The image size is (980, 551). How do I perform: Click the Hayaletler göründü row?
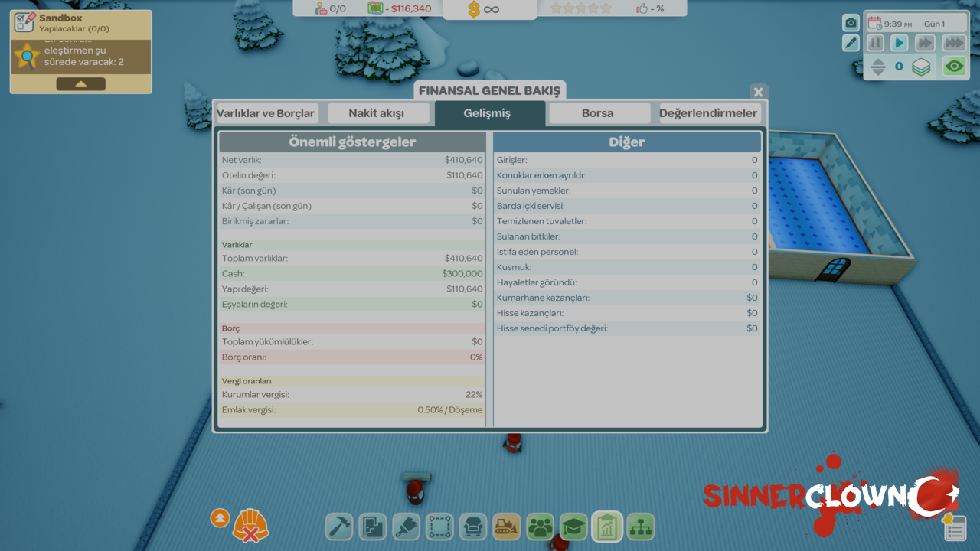point(627,282)
